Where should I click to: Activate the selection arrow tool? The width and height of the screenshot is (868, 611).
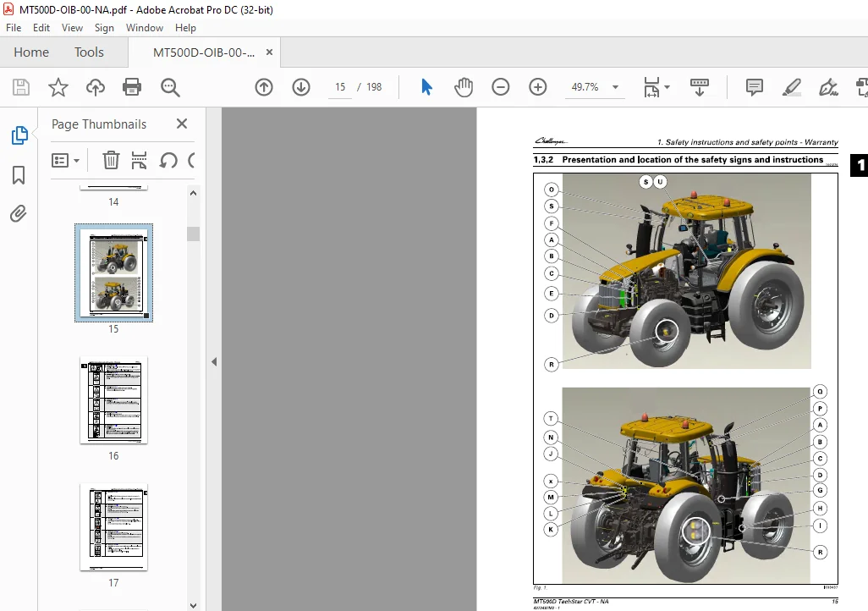click(426, 87)
